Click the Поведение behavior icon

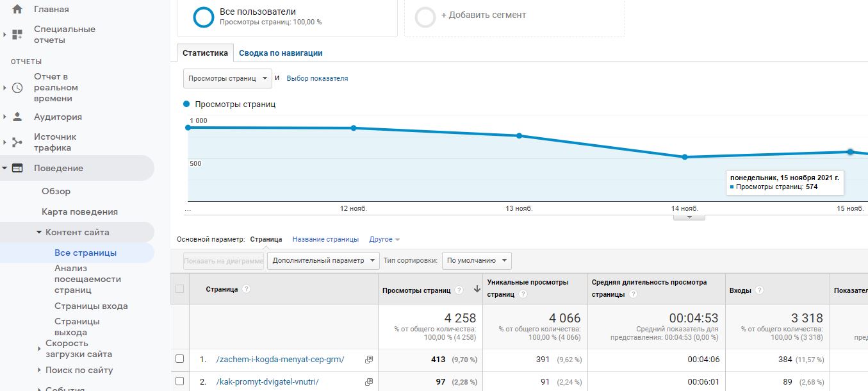click(x=17, y=168)
